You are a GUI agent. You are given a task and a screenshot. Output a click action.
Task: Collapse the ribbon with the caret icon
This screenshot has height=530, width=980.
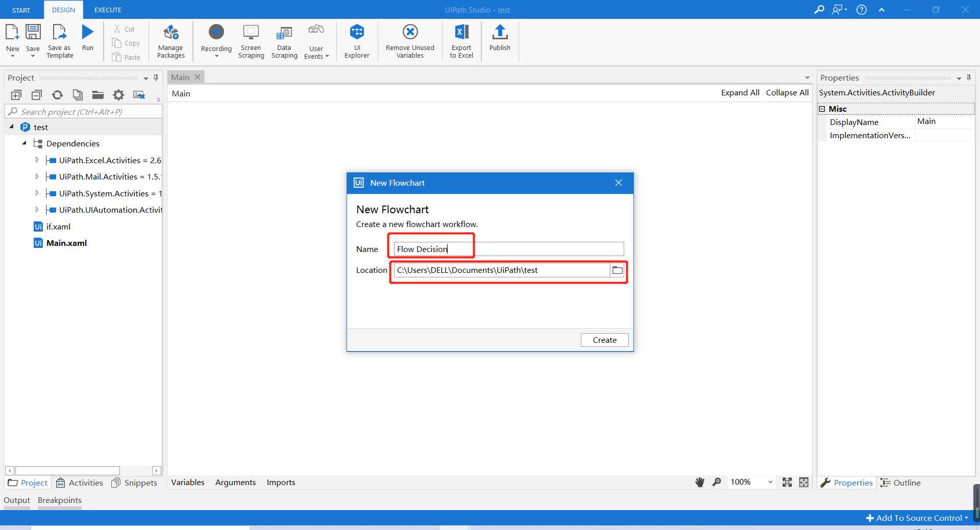point(881,10)
